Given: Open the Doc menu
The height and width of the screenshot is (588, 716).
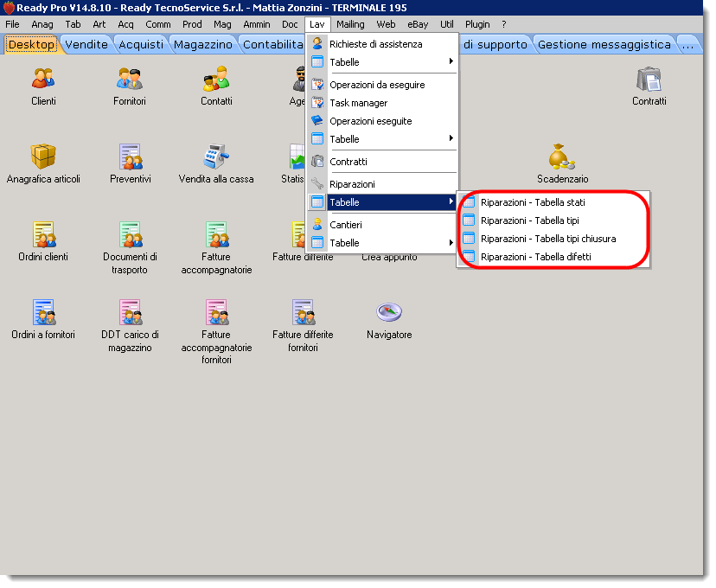Looking at the screenshot, I should click(290, 24).
